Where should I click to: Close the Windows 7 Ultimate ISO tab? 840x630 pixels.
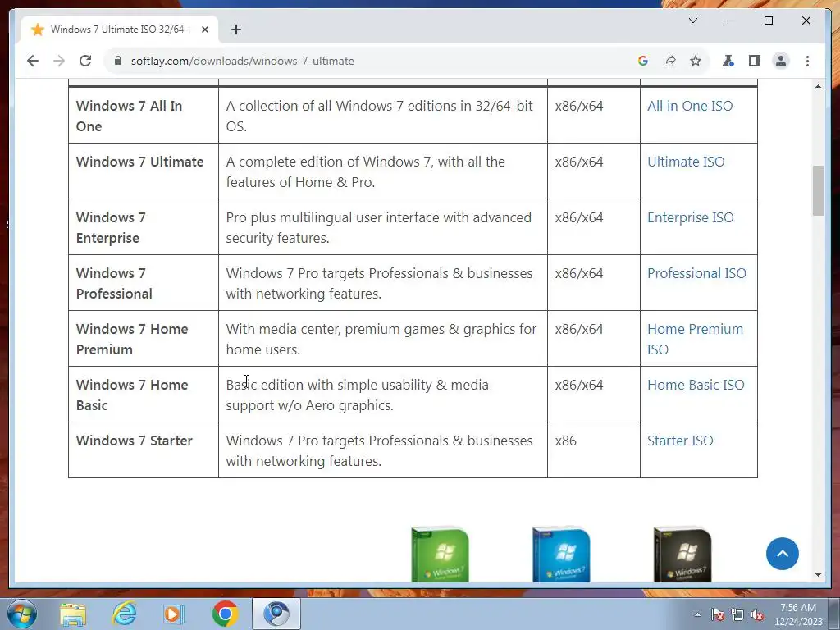coord(204,30)
